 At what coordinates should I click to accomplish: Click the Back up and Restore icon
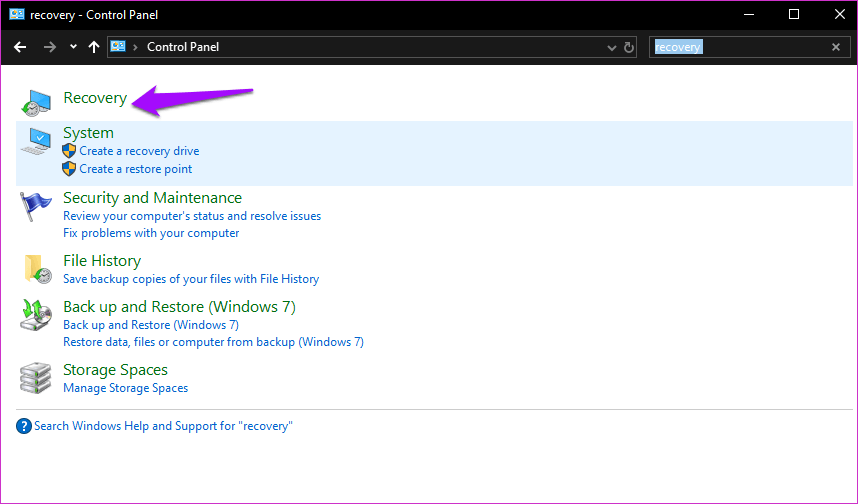coord(36,315)
